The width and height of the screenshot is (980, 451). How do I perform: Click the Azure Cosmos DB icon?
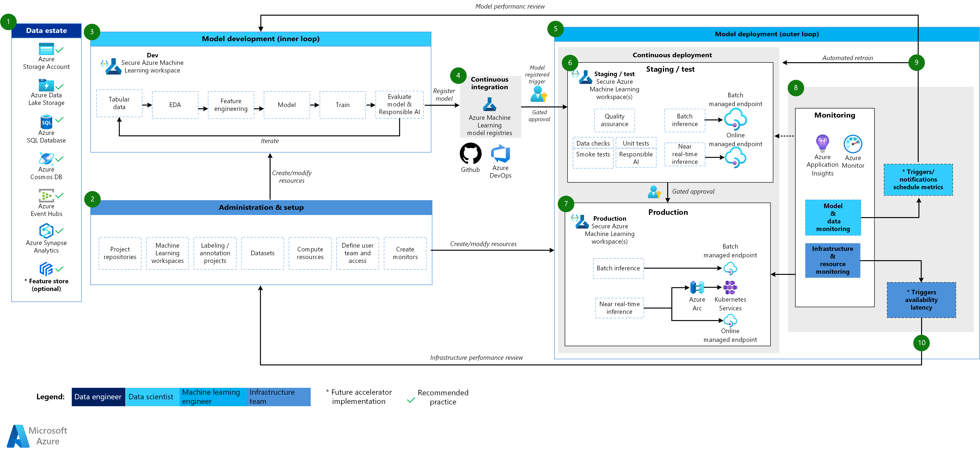coord(46,159)
